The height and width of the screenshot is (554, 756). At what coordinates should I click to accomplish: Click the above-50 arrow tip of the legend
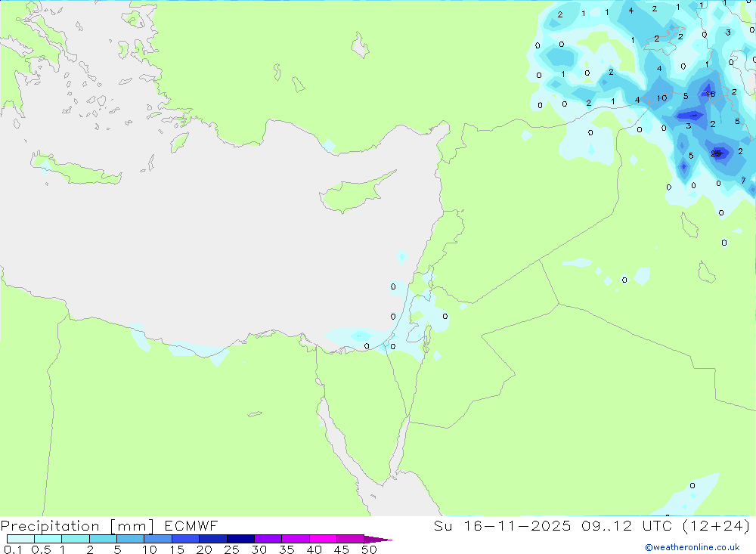coord(377,540)
